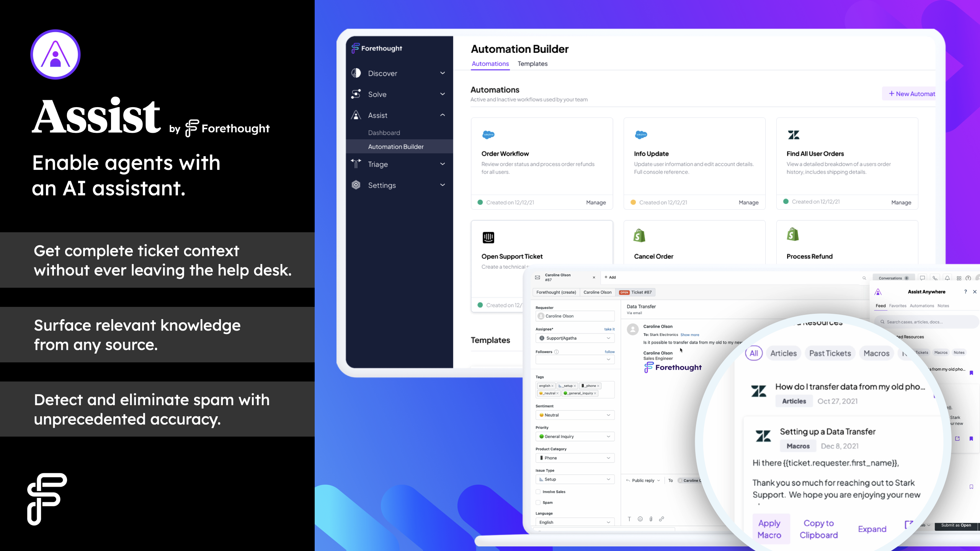Check the Spam checkbox
The height and width of the screenshot is (551, 980).
coord(538,502)
